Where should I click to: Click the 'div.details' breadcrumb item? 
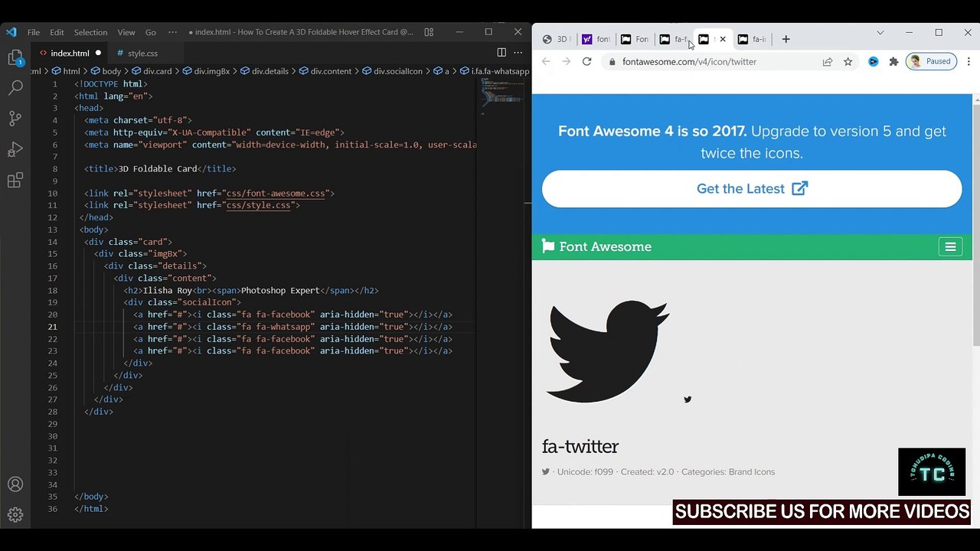264,71
